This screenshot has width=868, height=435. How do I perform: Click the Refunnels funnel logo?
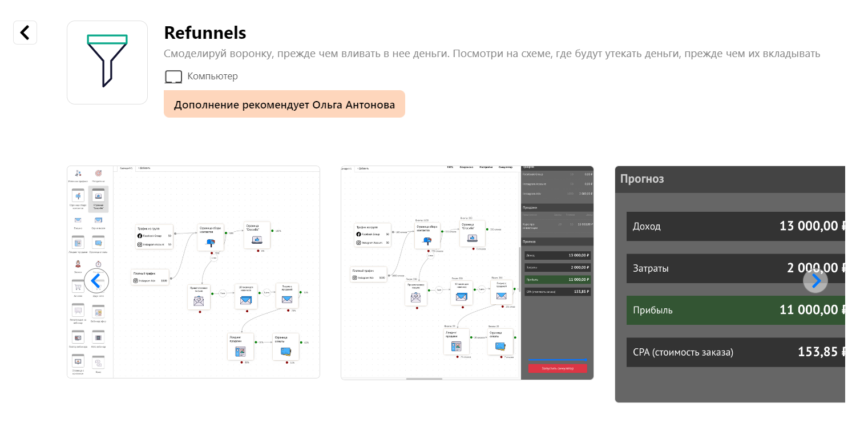point(107,62)
